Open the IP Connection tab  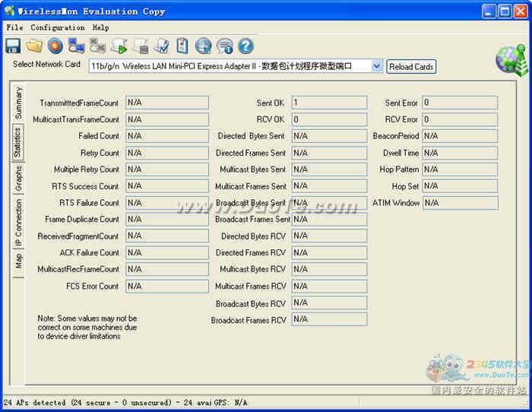tap(19, 221)
